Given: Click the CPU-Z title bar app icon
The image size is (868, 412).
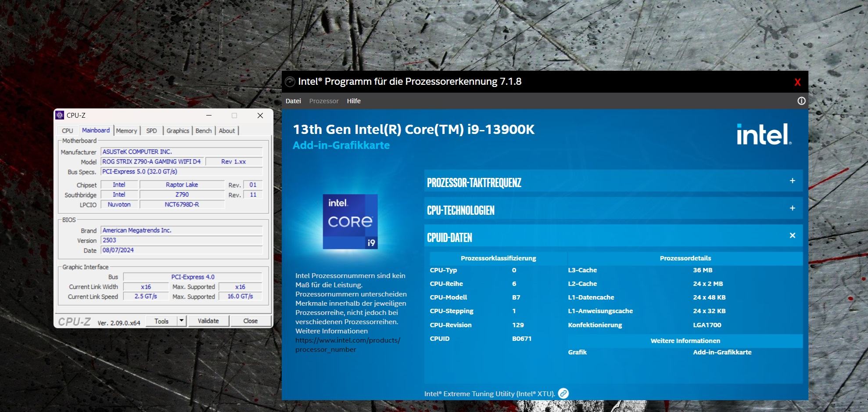Looking at the screenshot, I should pos(60,115).
